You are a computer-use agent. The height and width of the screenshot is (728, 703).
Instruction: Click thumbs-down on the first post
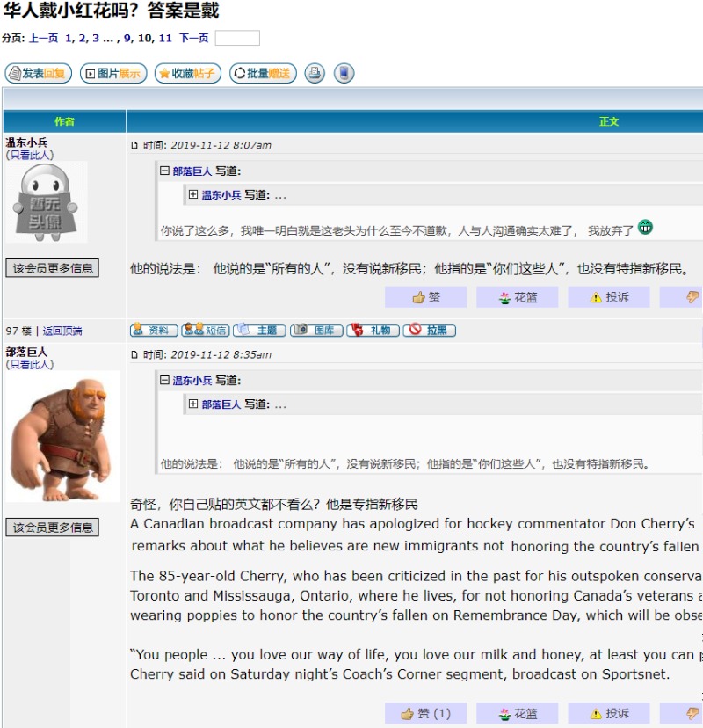[x=692, y=297]
